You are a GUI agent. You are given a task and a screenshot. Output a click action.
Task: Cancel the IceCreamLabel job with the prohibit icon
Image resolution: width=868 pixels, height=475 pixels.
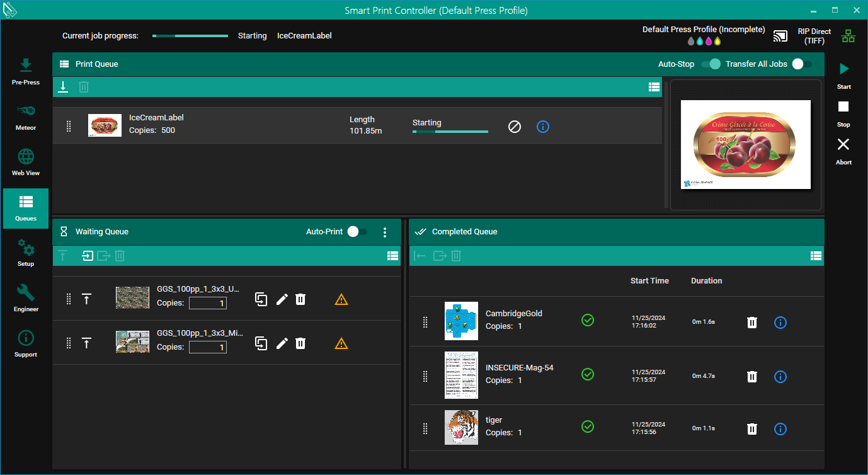click(x=515, y=126)
